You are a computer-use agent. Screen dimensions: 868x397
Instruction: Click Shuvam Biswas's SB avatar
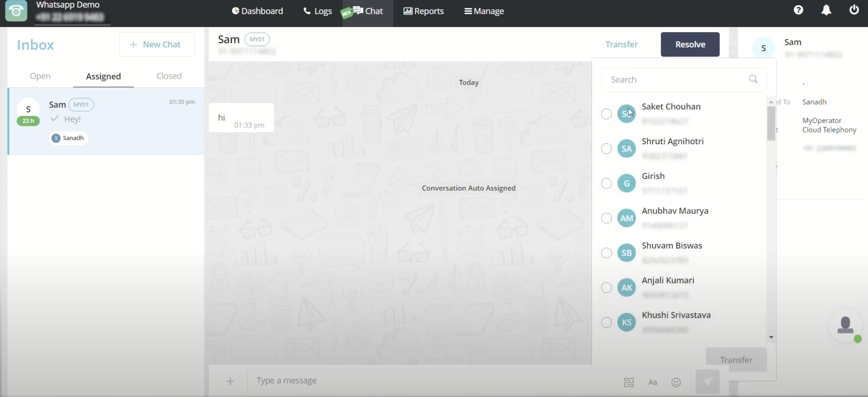[627, 253]
